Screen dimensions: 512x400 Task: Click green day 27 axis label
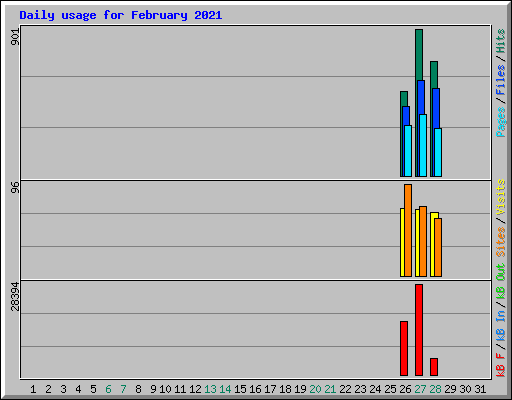click(x=420, y=389)
